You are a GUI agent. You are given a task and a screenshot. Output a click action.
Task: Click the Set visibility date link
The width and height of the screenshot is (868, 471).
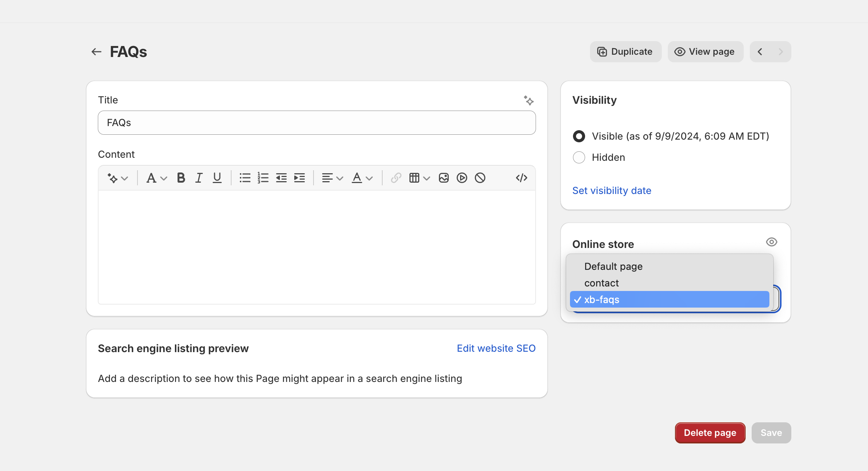click(612, 191)
